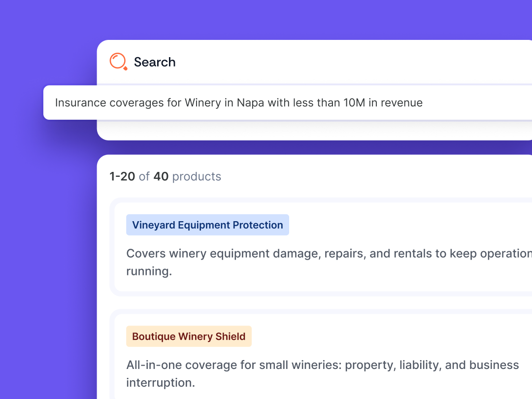This screenshot has width=532, height=399.
Task: Open the Boutique Winery Shield tag
Action: click(x=189, y=336)
